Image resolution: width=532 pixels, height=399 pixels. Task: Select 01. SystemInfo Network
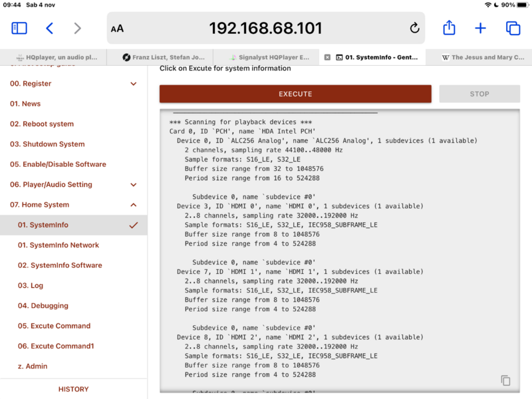pos(59,245)
